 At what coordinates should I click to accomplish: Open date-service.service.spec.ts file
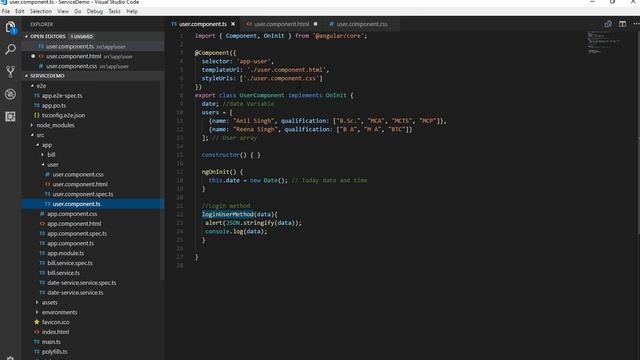click(x=82, y=282)
